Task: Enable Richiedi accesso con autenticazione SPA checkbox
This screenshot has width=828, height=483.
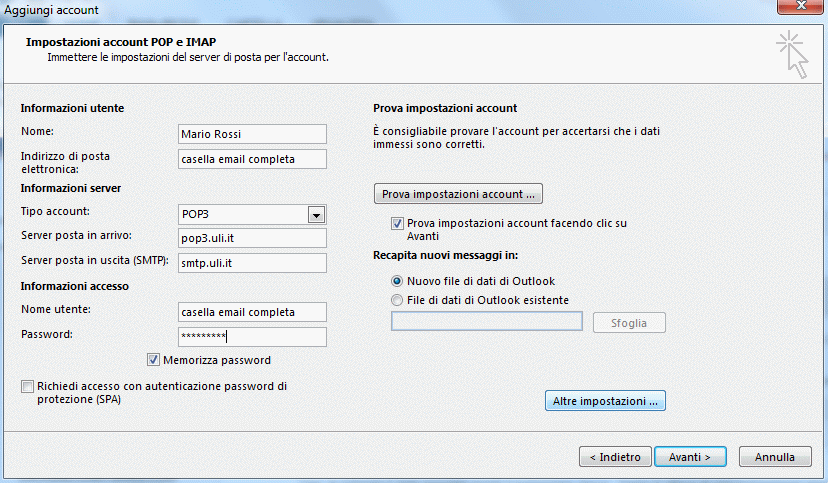Action: (x=26, y=386)
